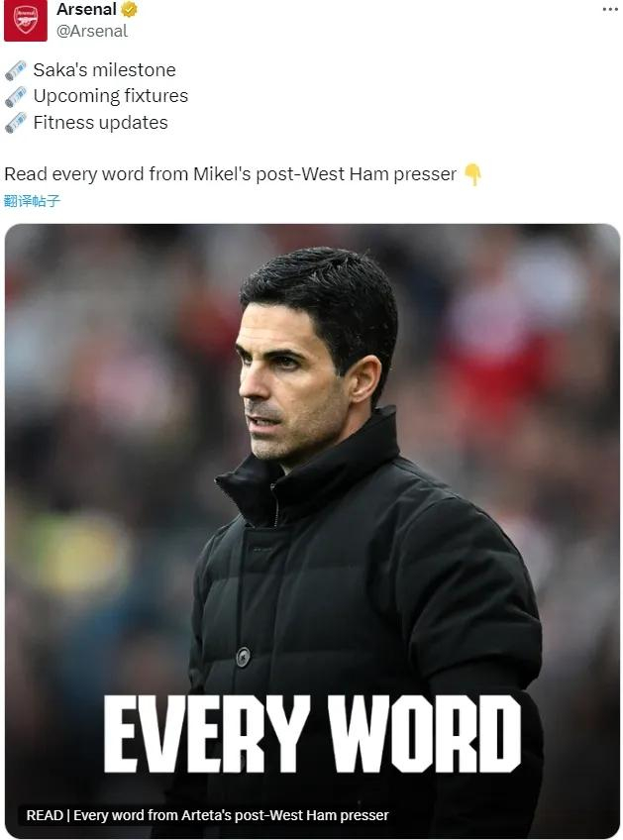This screenshot has height=840, width=623.
Task: Click the pointing-down hand emoji
Action: click(472, 174)
